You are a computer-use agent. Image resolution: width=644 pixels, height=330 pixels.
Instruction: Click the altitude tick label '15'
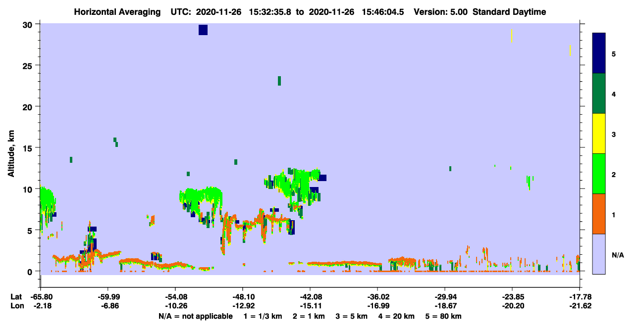[28, 148]
